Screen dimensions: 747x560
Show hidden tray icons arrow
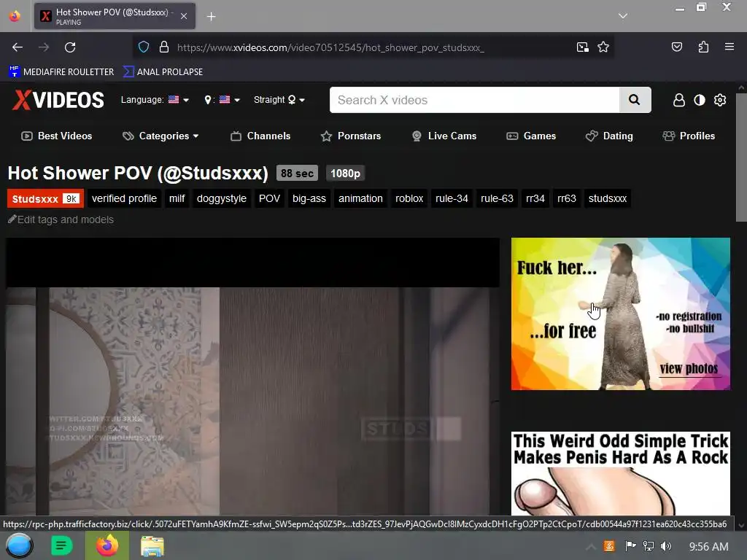point(591,547)
